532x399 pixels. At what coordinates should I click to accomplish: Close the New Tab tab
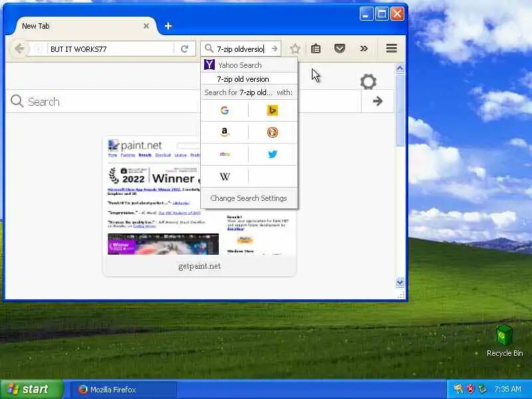tap(146, 26)
